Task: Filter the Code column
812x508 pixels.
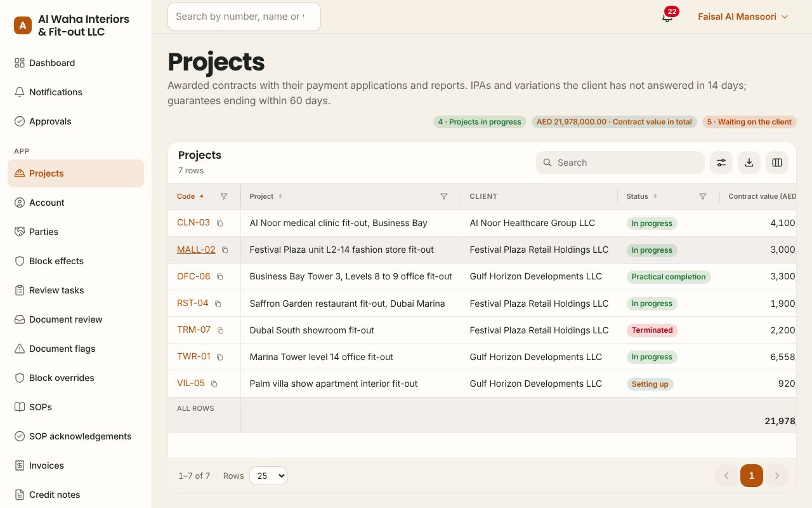Action: [224, 197]
